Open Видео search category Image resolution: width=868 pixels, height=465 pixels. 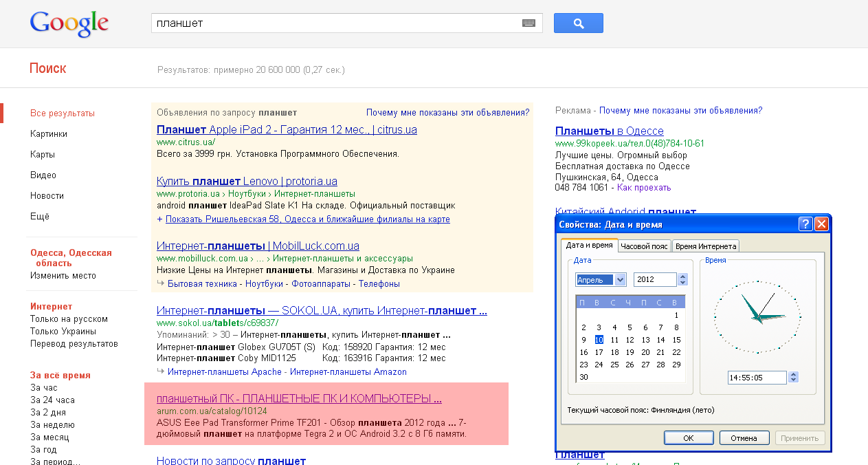pos(43,175)
